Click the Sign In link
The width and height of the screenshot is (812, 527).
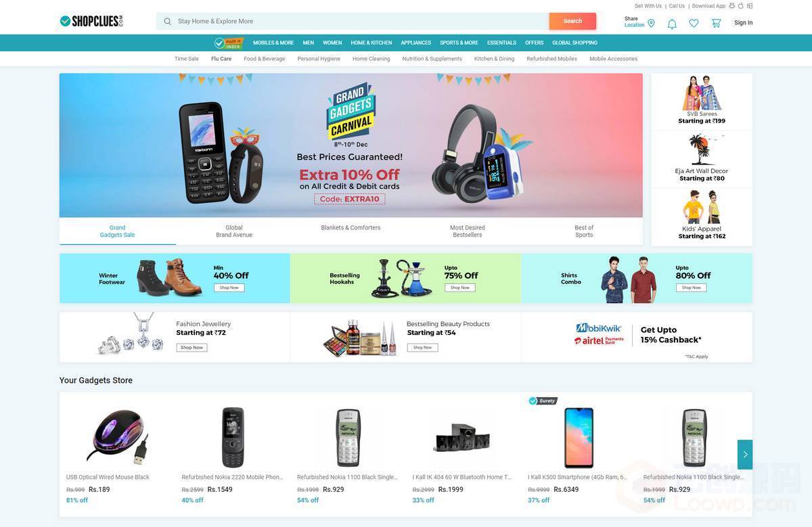(744, 23)
